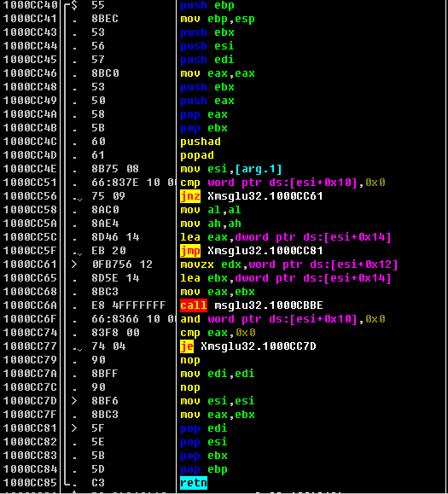Click 'cmp eax,0x0' instruction

(x=218, y=333)
